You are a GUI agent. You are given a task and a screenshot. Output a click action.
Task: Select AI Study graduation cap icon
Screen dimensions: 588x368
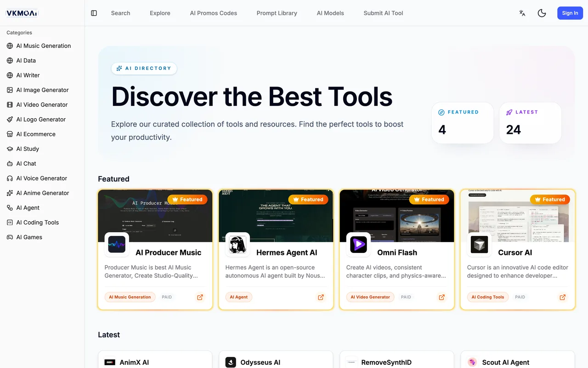10,149
